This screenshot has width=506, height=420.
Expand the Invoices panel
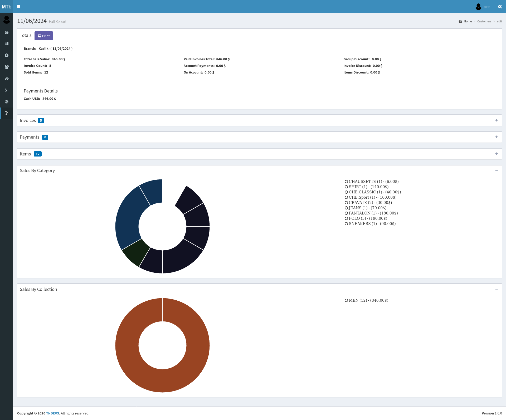497,120
